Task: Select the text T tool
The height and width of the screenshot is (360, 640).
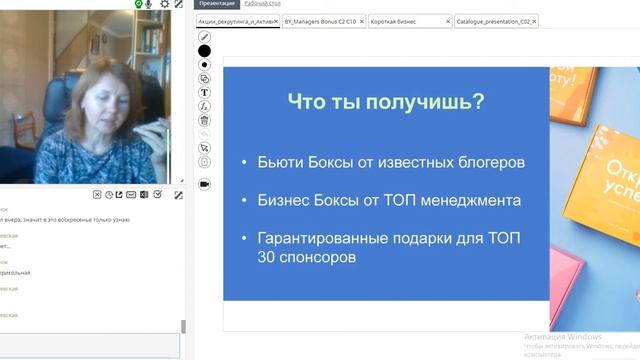Action: pos(204,93)
